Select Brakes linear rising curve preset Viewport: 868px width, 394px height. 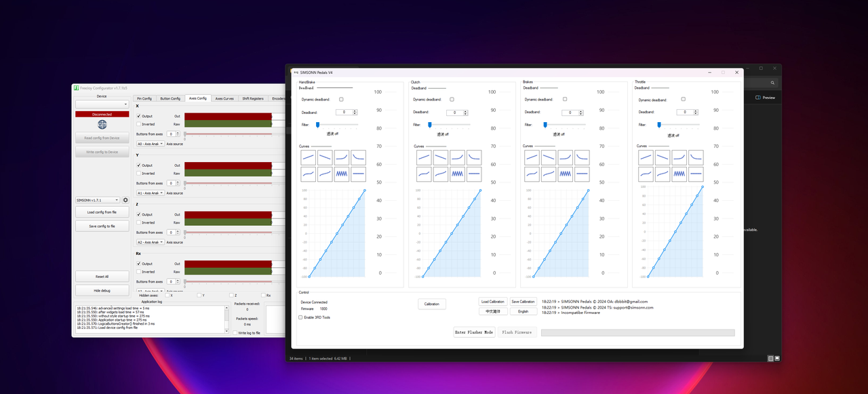click(x=532, y=157)
